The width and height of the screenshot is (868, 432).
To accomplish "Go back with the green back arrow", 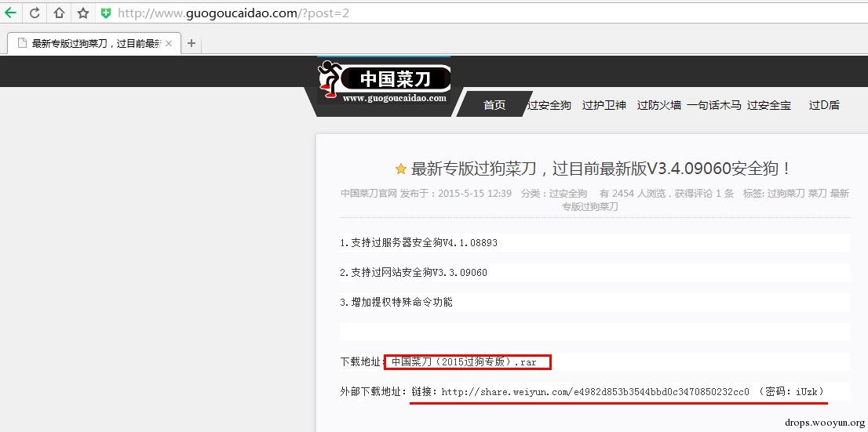I will click(10, 13).
